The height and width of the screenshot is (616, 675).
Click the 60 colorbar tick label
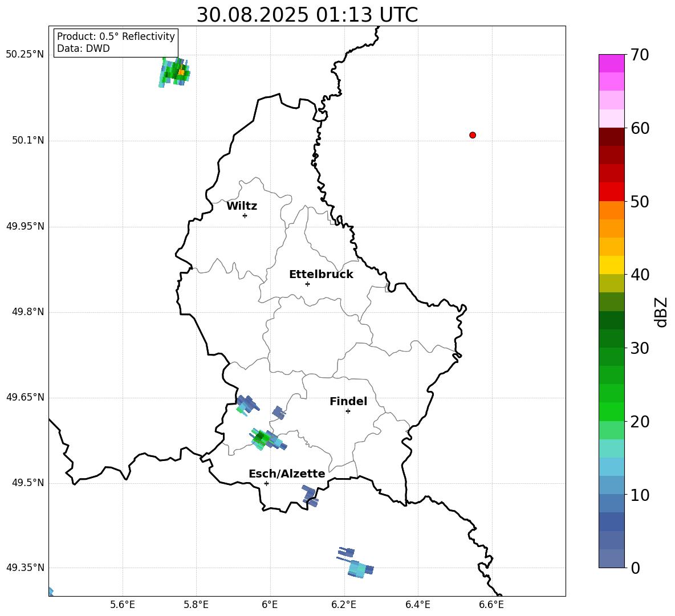640,128
